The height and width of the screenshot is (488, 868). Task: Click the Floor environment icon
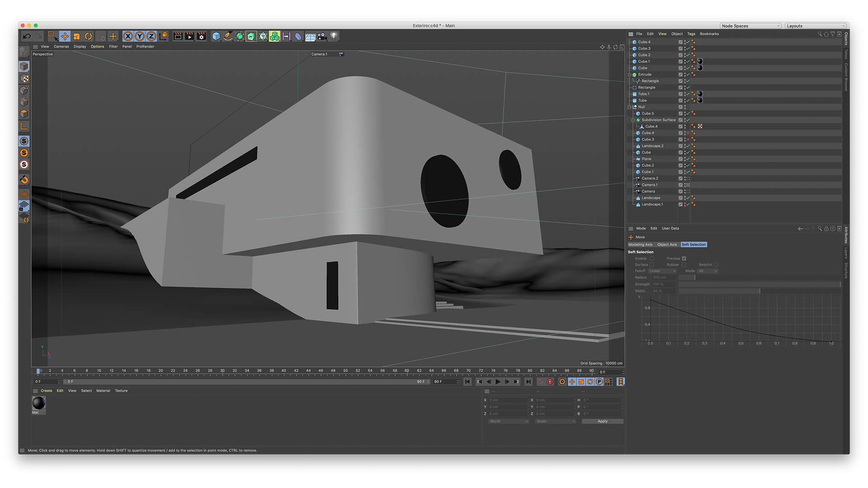pyautogui.click(x=310, y=37)
